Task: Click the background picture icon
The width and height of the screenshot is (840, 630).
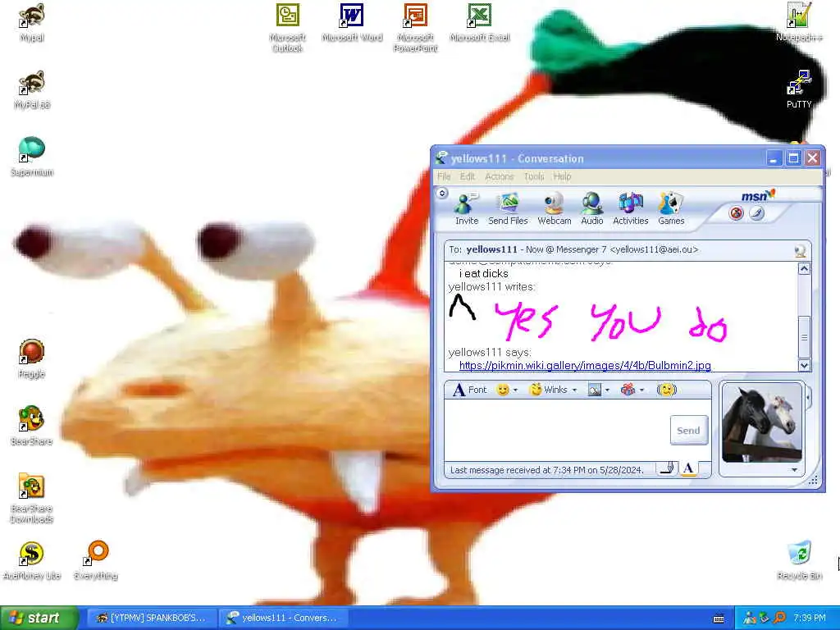Action: pyautogui.click(x=595, y=390)
